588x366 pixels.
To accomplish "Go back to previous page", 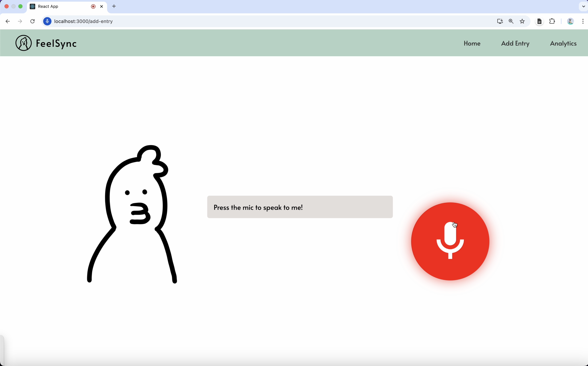I will click(8, 21).
